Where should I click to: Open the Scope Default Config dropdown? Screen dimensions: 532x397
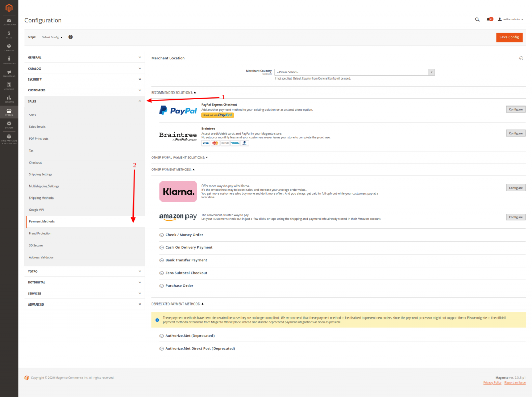click(x=52, y=37)
